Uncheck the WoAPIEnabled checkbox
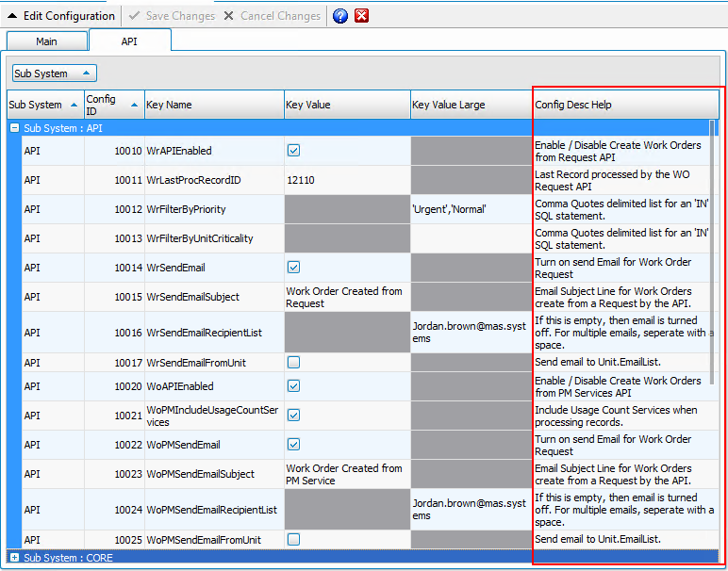This screenshot has width=728, height=571. 293,386
